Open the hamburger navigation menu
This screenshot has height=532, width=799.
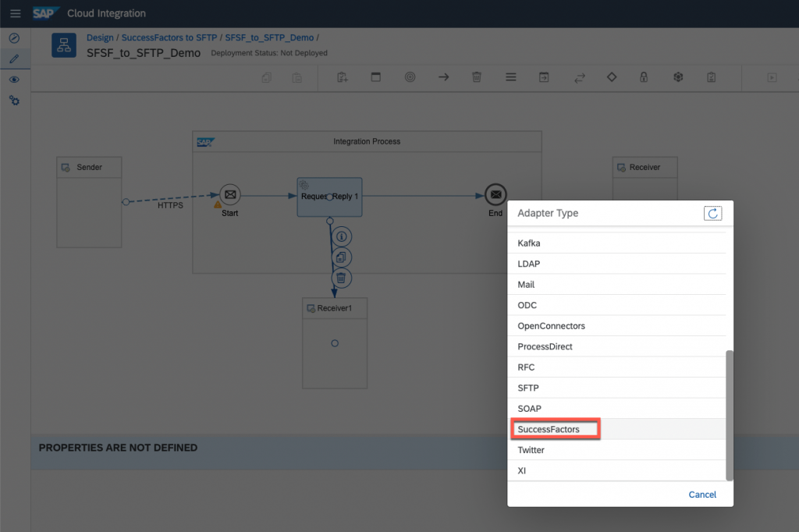click(x=16, y=13)
